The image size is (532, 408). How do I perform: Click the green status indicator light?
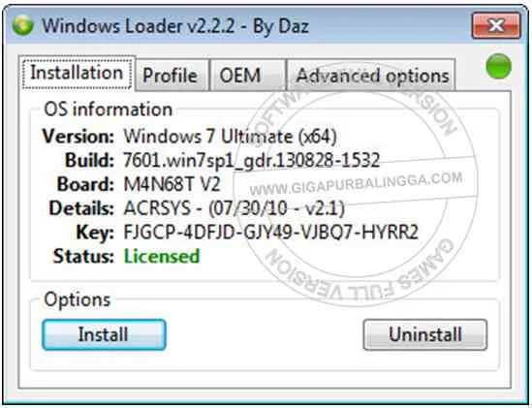coord(498,67)
